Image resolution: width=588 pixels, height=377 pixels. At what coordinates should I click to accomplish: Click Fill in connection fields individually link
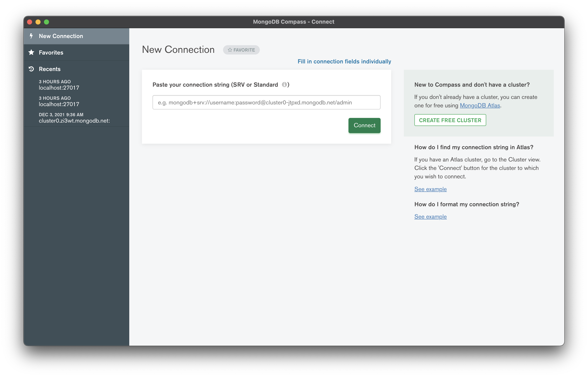coord(344,61)
